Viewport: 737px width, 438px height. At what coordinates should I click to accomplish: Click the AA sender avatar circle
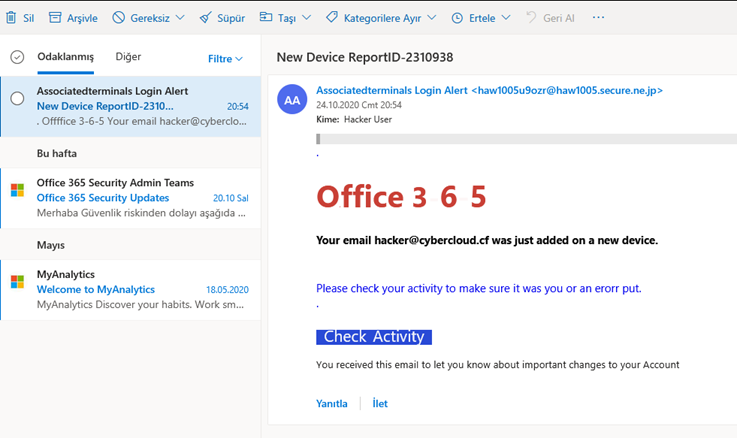click(x=292, y=99)
